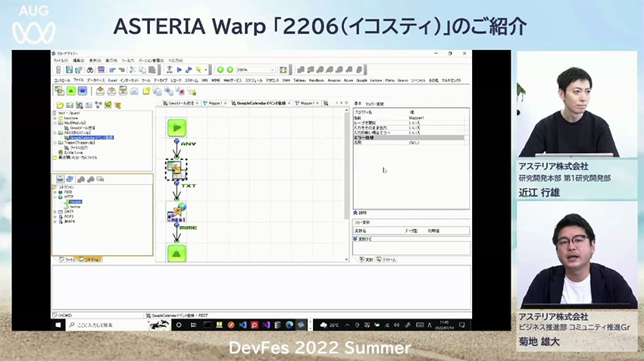Click the second green circle toolbar icon

[230, 70]
